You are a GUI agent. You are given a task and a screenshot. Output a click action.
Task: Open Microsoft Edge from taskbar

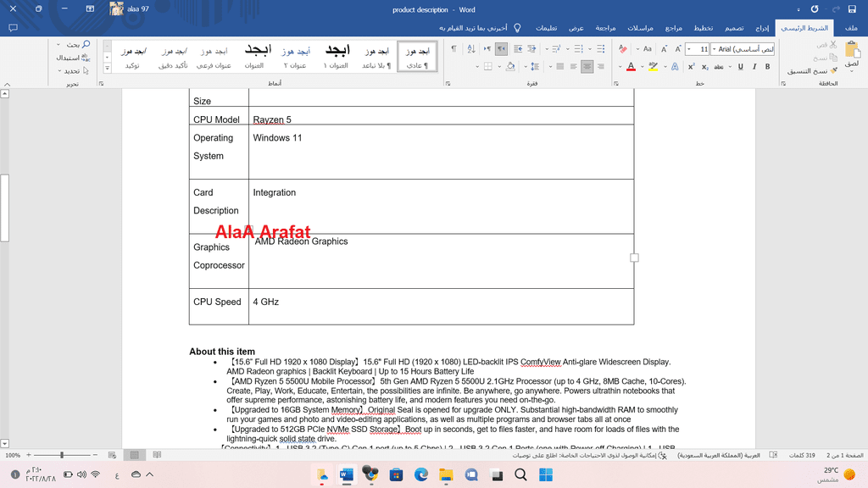pyautogui.click(x=421, y=474)
